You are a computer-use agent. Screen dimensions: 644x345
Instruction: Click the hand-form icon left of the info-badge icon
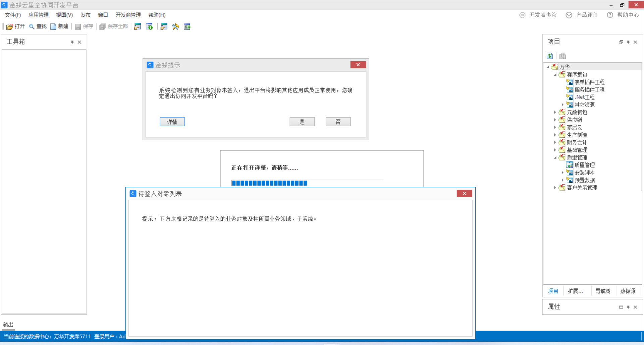click(x=138, y=27)
